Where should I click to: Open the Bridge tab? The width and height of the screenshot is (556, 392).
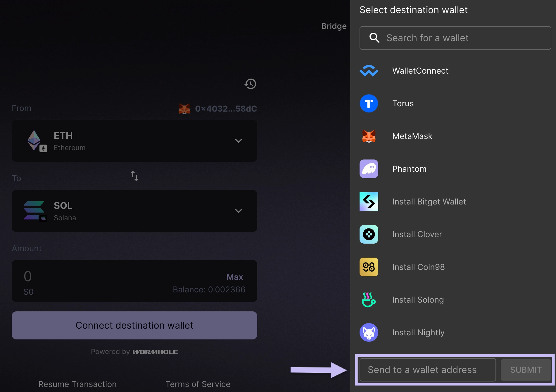[334, 26]
